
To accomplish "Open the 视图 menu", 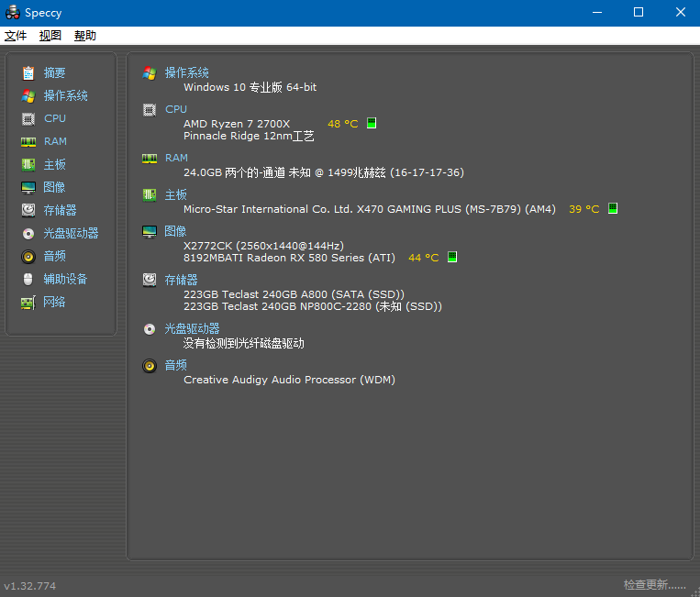I will [50, 36].
